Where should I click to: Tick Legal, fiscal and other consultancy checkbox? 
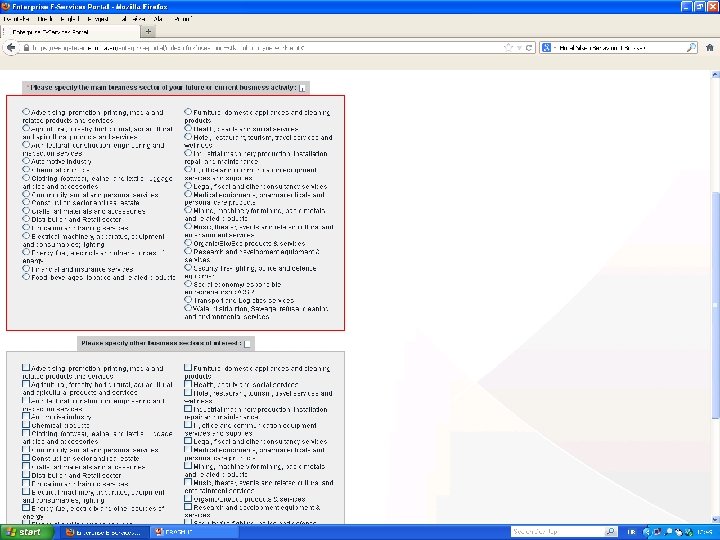click(x=188, y=441)
